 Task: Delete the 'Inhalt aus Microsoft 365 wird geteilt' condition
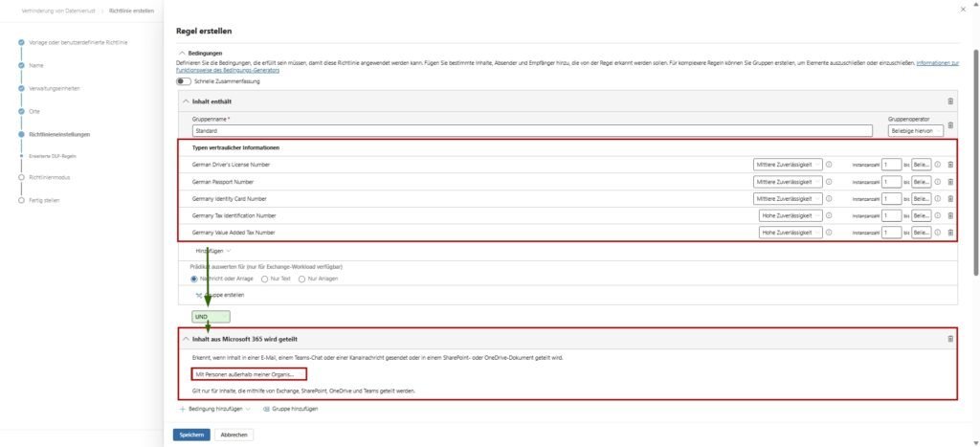[949, 339]
